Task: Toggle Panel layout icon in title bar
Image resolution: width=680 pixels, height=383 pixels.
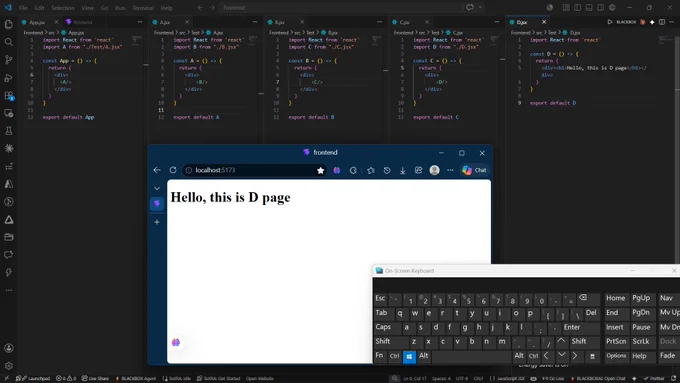Action: pos(589,7)
